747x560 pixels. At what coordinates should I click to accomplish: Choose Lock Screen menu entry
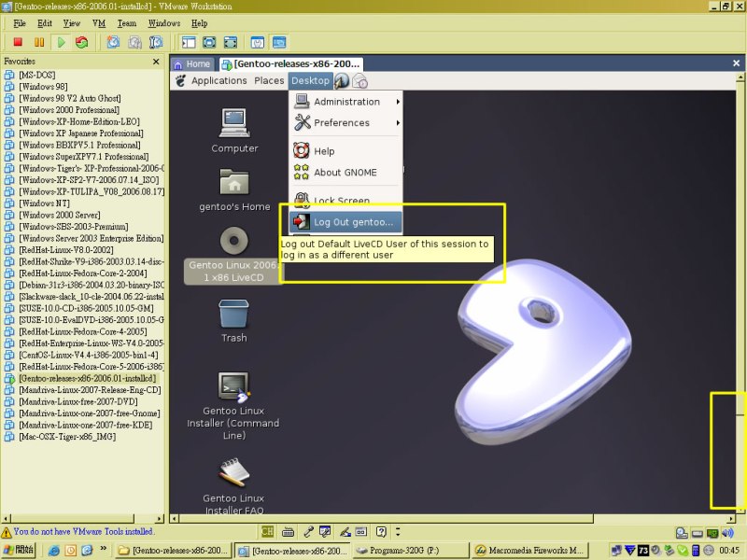click(345, 201)
